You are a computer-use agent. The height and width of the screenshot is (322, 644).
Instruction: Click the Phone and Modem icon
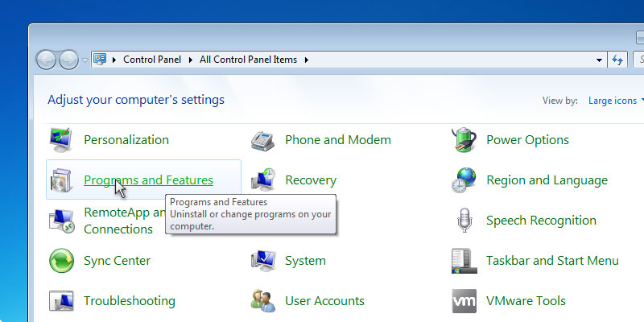(263, 140)
